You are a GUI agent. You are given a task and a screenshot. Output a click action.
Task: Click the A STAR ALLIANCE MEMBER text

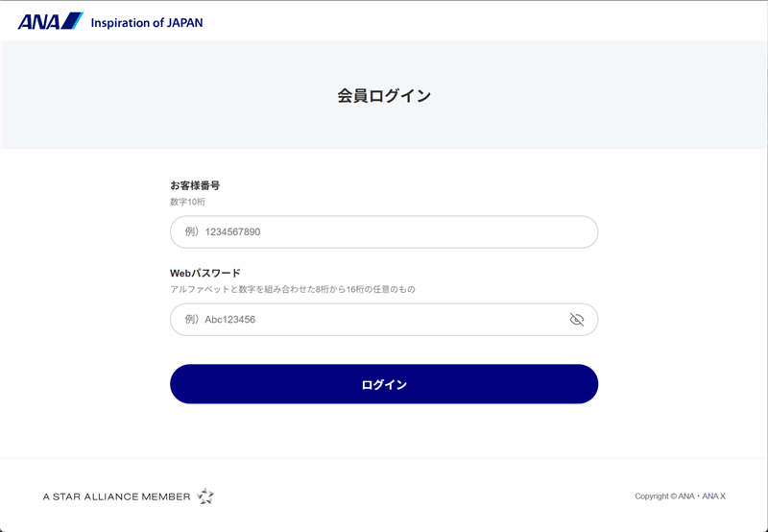tap(116, 496)
